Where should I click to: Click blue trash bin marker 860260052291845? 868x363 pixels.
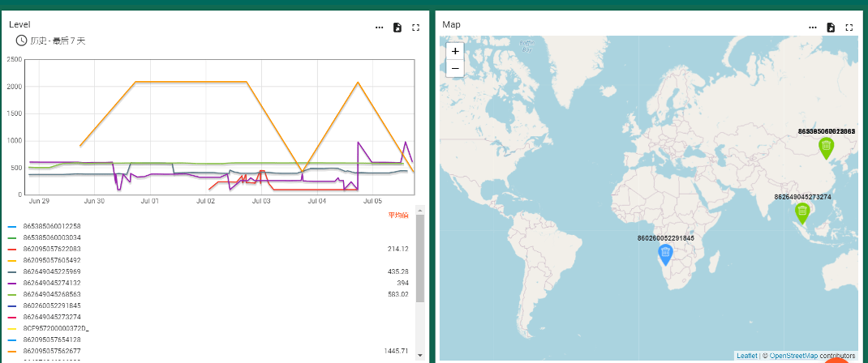[665, 254]
